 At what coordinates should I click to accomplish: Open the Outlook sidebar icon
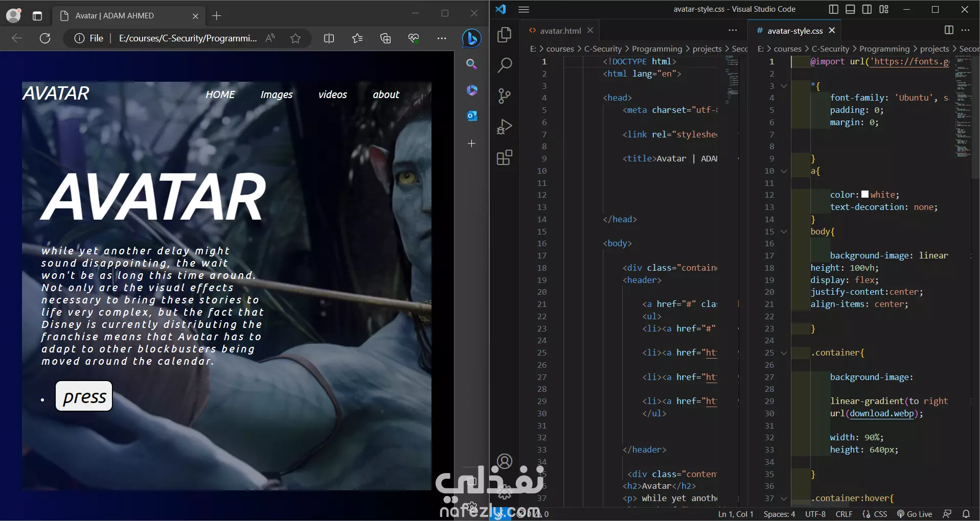point(471,116)
